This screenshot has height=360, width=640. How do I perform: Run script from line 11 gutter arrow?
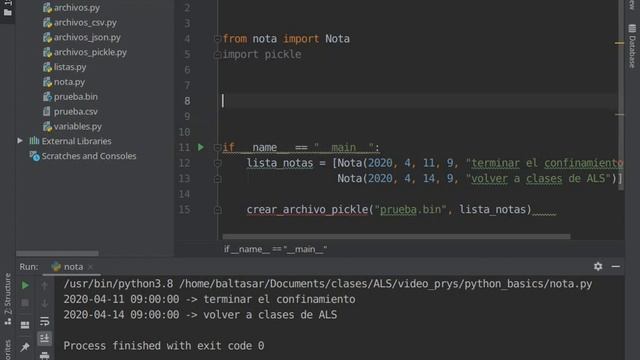click(x=200, y=147)
